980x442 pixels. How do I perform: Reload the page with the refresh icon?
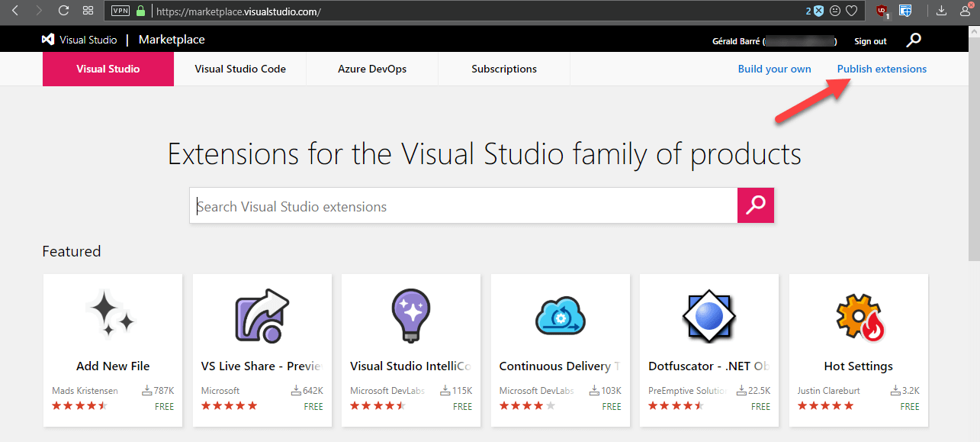pyautogui.click(x=63, y=11)
